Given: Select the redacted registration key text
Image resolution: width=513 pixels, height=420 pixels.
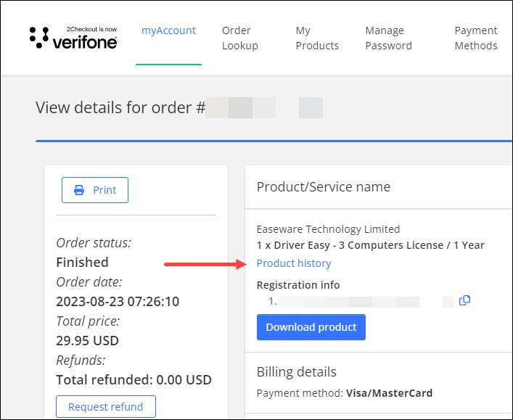Looking at the screenshot, I should tap(363, 301).
